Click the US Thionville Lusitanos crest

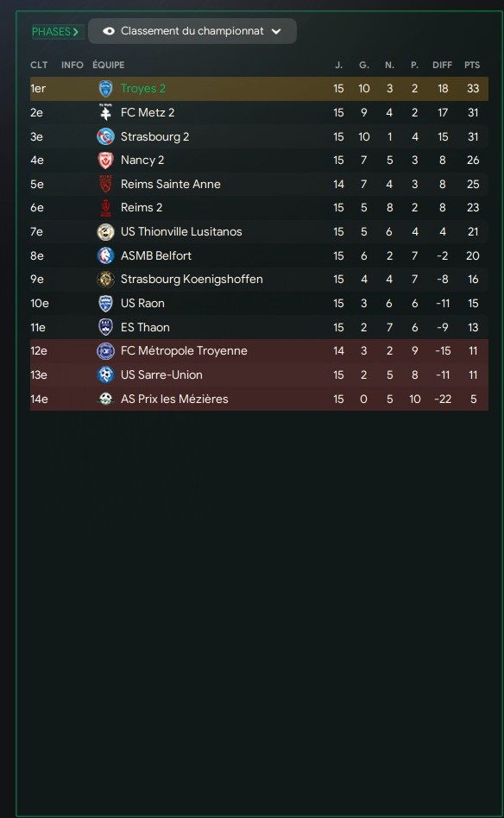click(105, 231)
